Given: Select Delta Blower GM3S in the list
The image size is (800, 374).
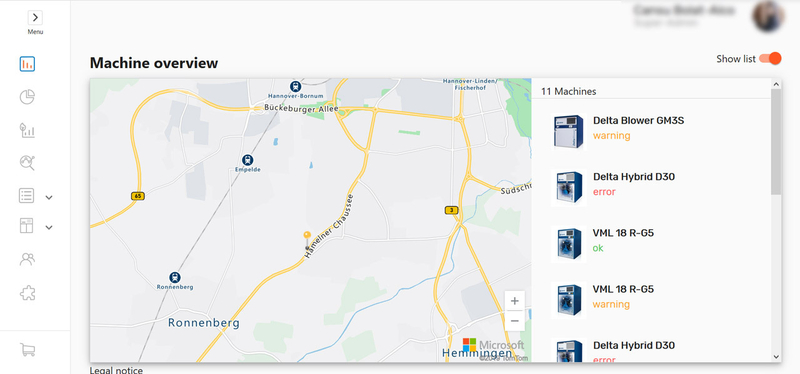Looking at the screenshot, I should pos(652,131).
